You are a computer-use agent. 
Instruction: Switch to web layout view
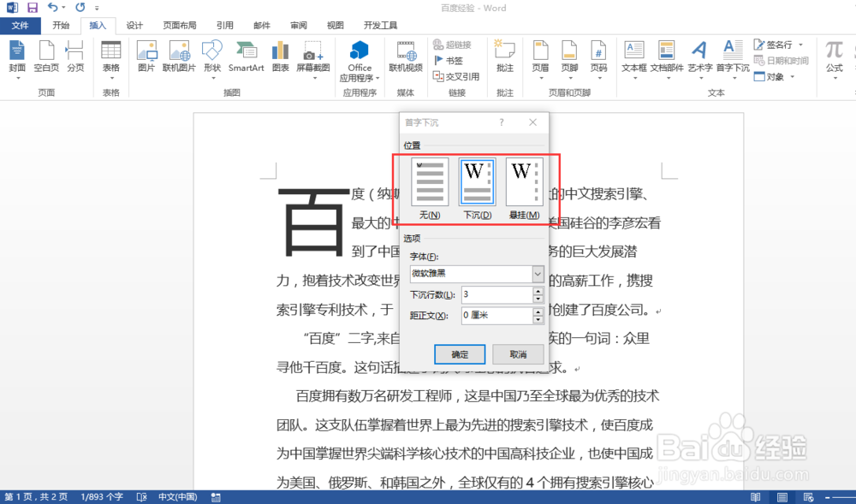click(x=809, y=497)
